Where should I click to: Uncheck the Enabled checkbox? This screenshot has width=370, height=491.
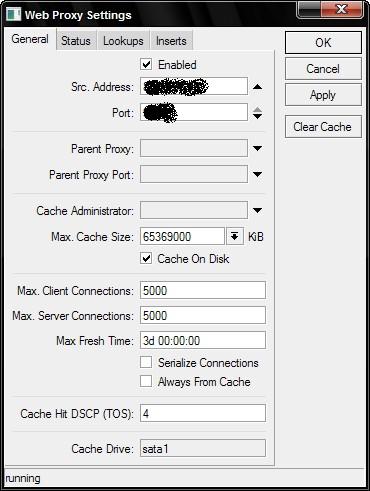point(146,64)
